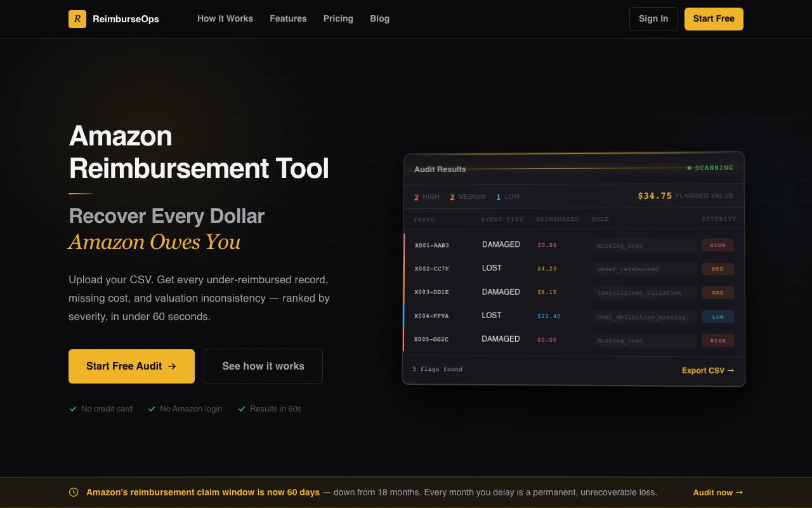Viewport: 812px width, 508px height.
Task: Select FNSKU X005-GG2C cell
Action: click(x=431, y=339)
